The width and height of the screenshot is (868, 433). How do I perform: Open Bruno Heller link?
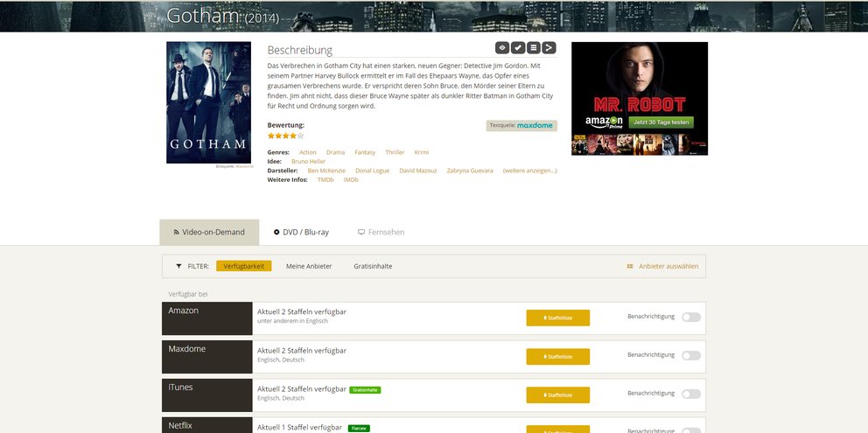point(308,162)
